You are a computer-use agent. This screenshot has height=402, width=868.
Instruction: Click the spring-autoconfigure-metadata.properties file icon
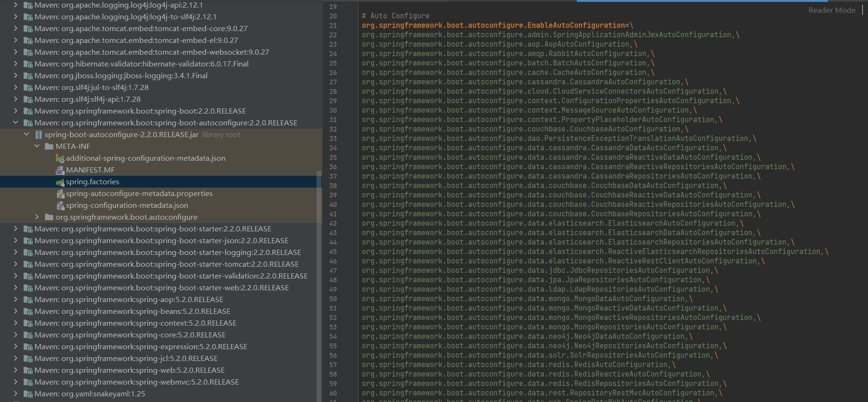click(x=60, y=194)
